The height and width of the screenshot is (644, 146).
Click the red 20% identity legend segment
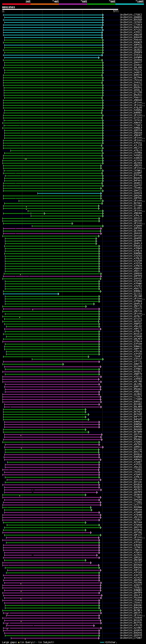[x=16, y=4]
